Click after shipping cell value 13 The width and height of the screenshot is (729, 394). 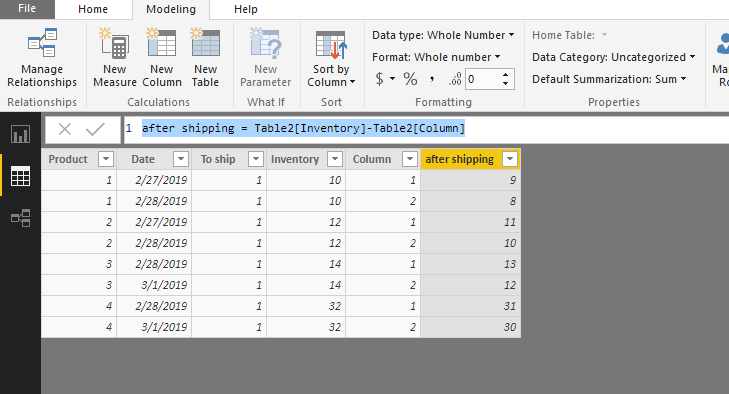tap(471, 264)
